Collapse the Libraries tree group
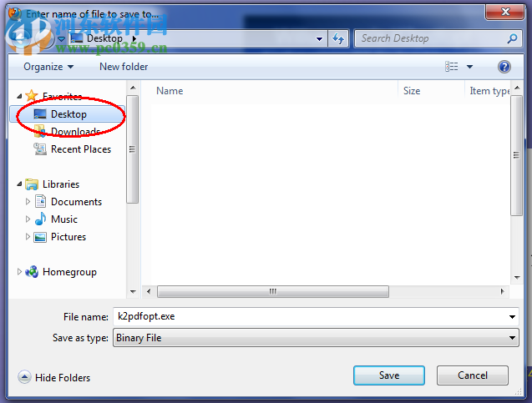532x403 pixels. pos(19,184)
